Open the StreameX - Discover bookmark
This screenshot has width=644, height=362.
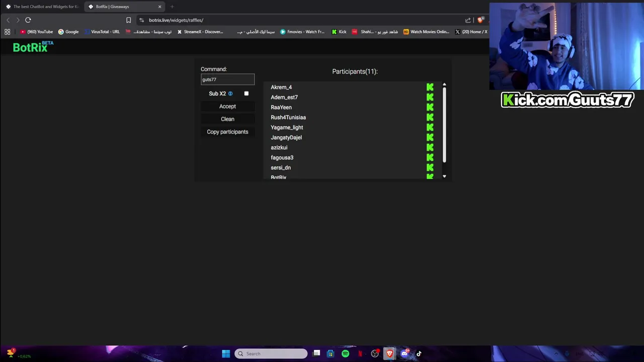point(200,32)
